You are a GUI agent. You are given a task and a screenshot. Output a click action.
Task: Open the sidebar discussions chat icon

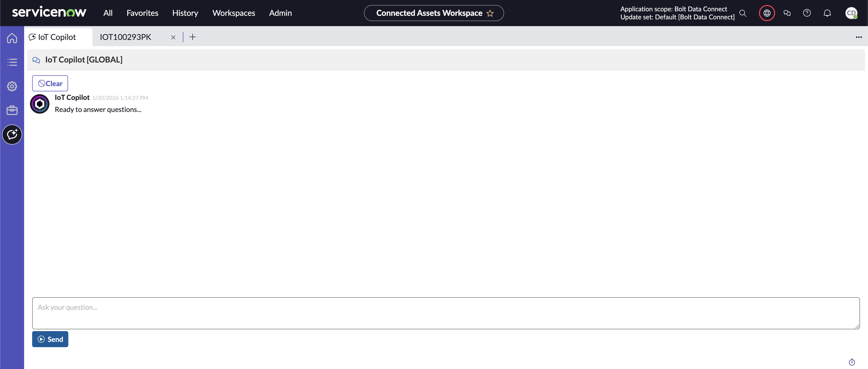(x=787, y=13)
